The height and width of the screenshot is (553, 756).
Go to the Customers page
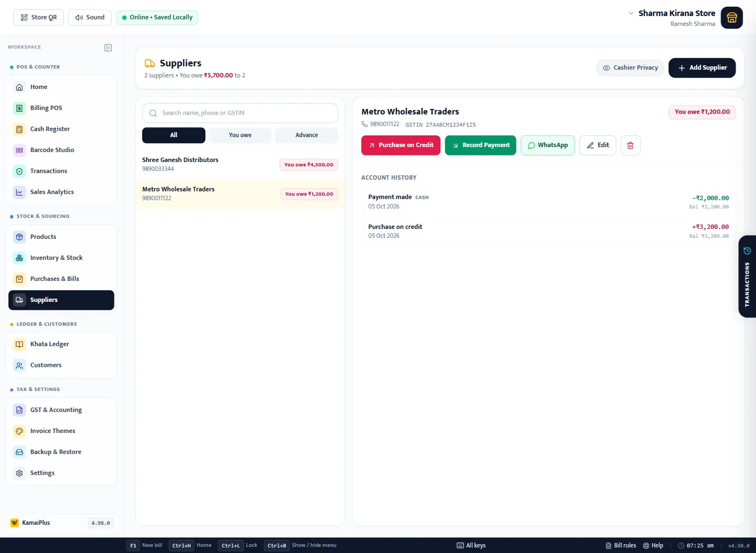tap(61, 365)
